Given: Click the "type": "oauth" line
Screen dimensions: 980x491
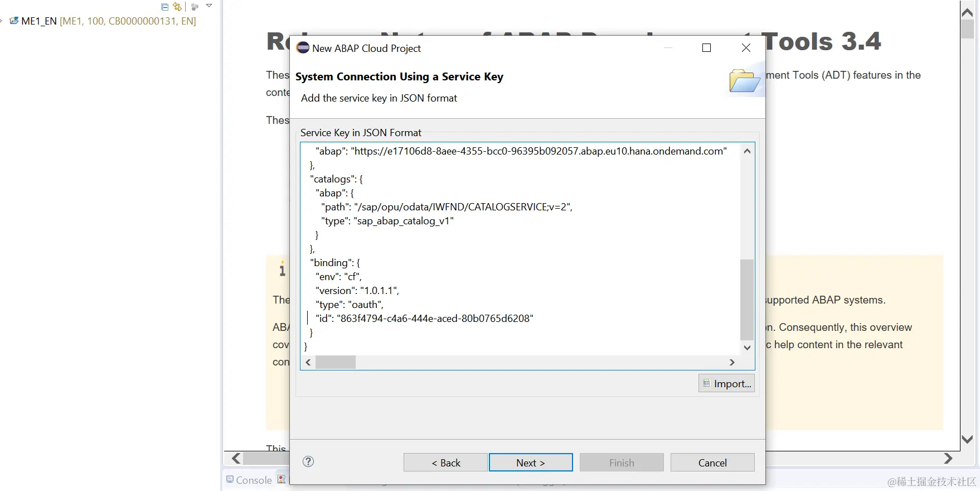Looking at the screenshot, I should (x=350, y=305).
